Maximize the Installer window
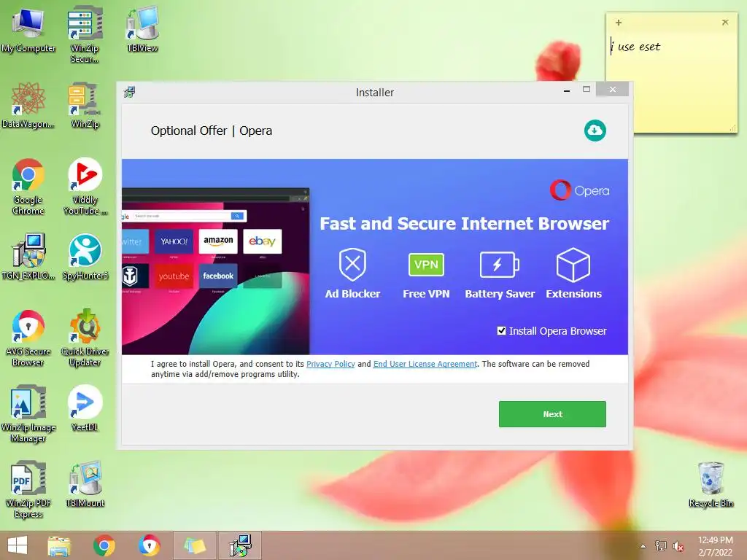747x560 pixels. tap(587, 89)
